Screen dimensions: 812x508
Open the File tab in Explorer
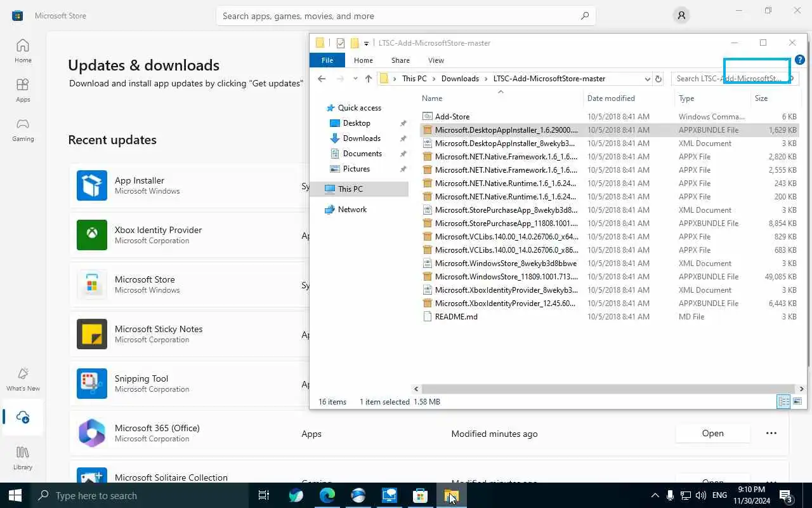click(x=327, y=60)
